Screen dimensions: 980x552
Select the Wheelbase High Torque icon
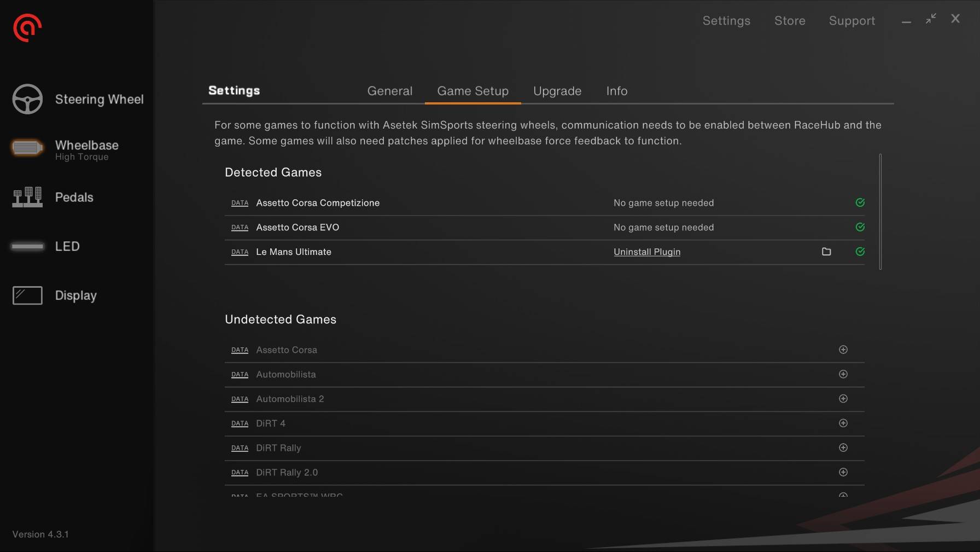27,148
